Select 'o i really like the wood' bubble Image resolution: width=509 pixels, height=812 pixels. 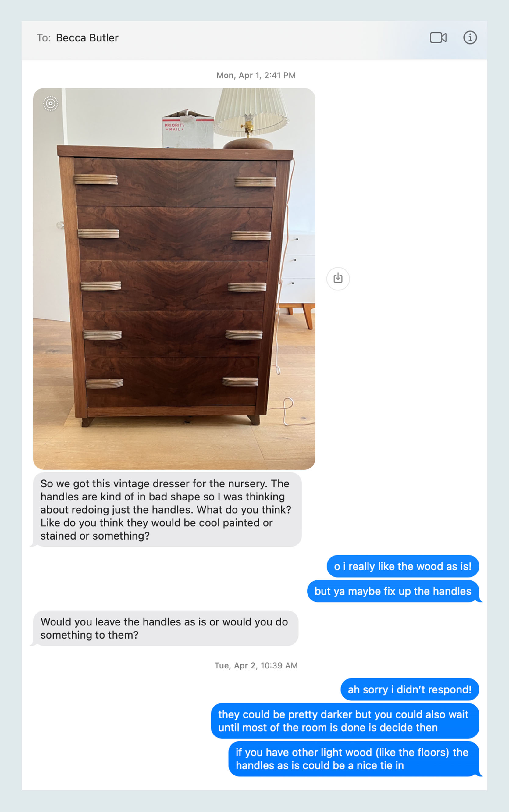(x=403, y=566)
